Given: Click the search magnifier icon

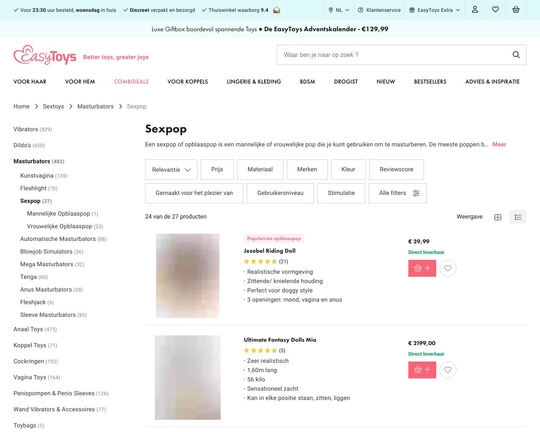Looking at the screenshot, I should (x=516, y=54).
